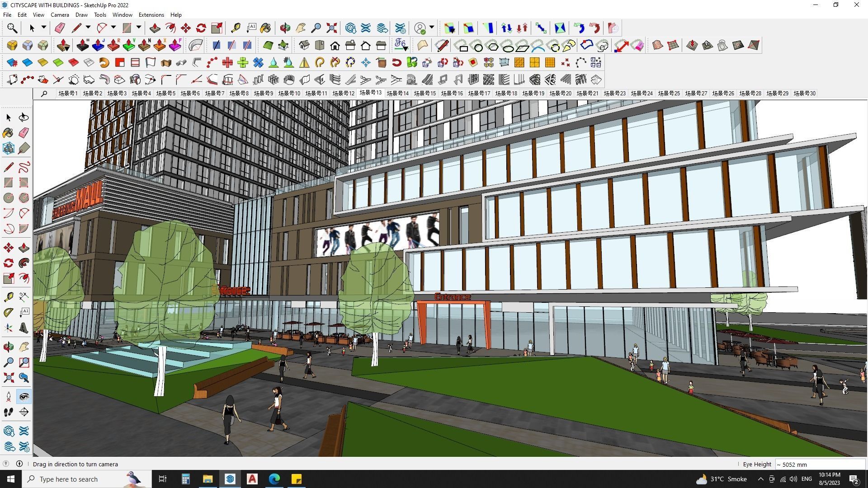Click the scene search magnifier icon
868x488 pixels.
click(x=44, y=94)
